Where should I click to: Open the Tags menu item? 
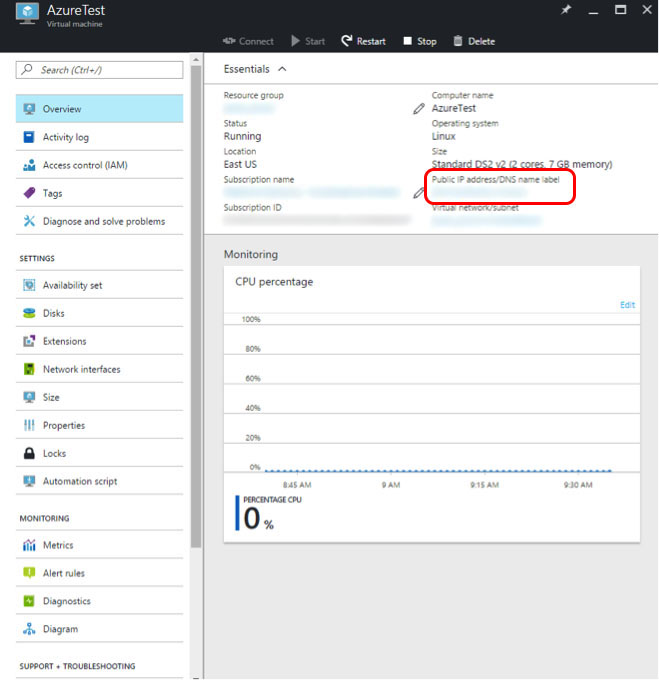pos(99,193)
